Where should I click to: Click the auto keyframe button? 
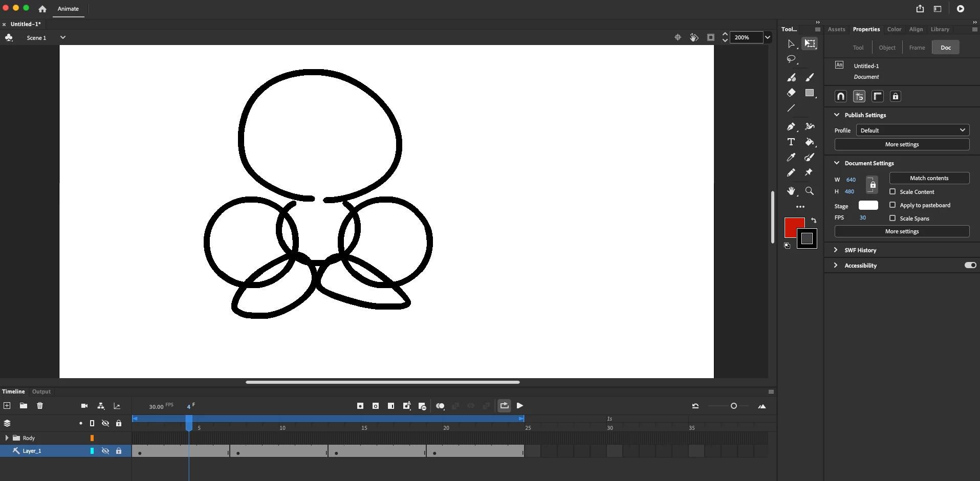point(407,406)
